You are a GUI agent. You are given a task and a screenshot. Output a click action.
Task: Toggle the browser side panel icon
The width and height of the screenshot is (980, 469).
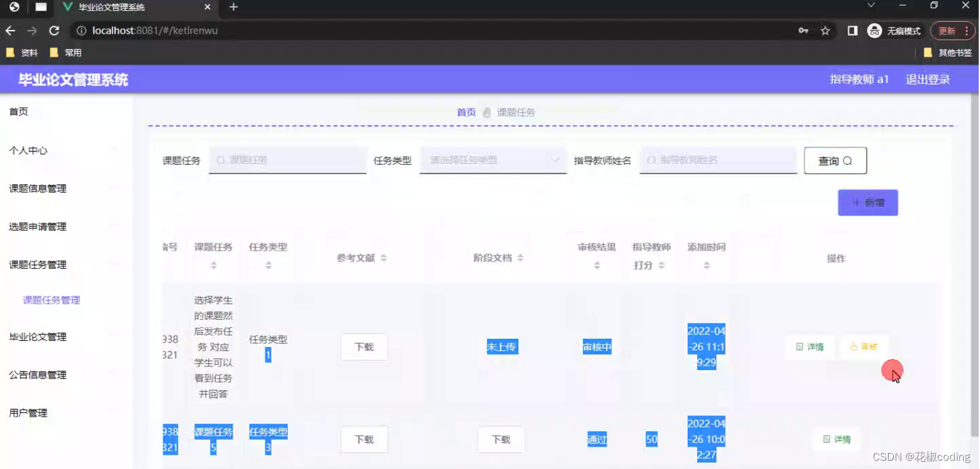(852, 31)
